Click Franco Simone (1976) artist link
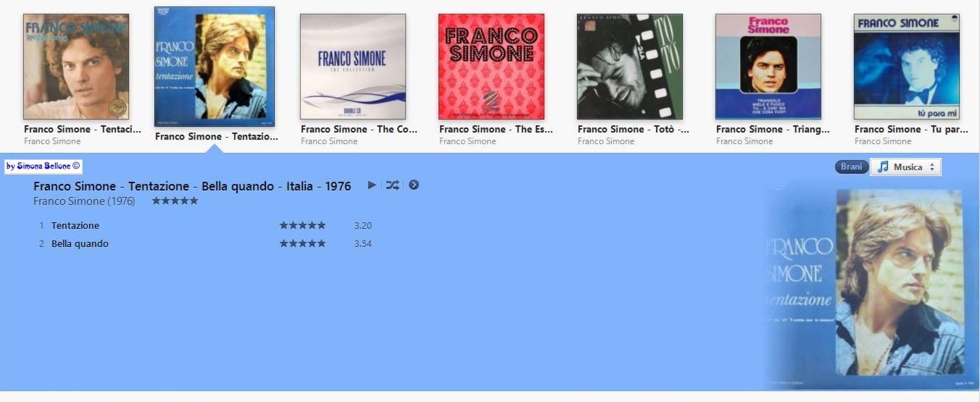 (84, 201)
